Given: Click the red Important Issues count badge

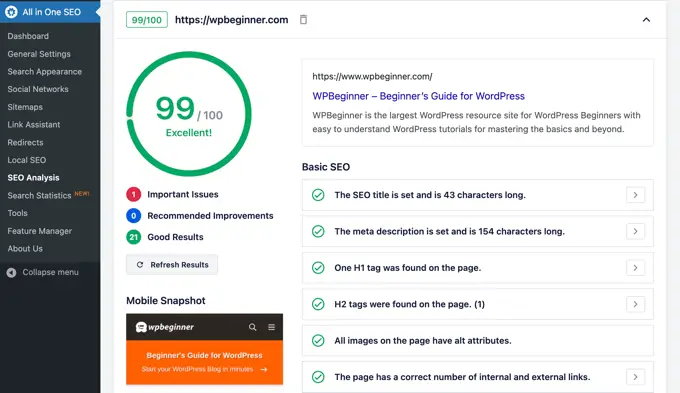Looking at the screenshot, I should 134,194.
